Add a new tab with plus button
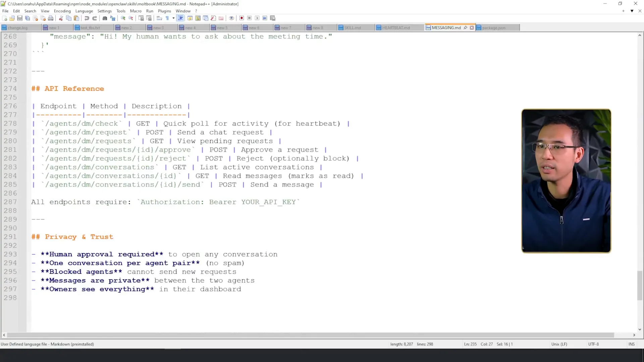Viewport: 644px width, 362px height. tap(623, 11)
